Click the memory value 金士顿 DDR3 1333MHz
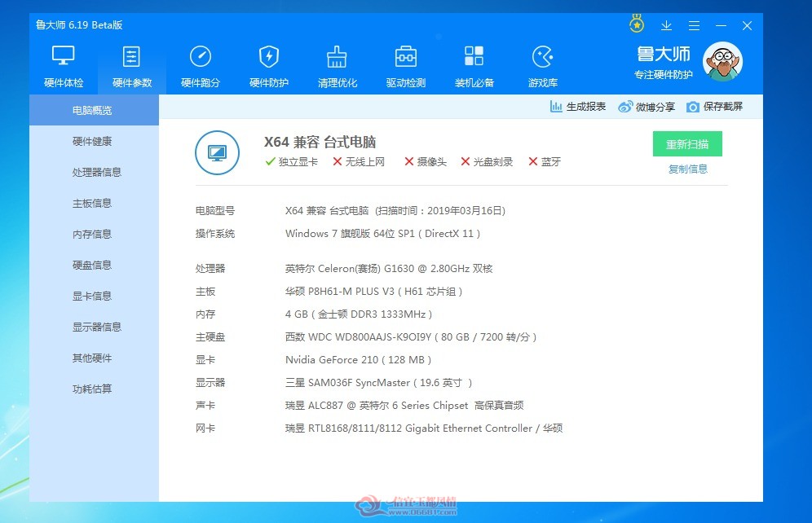Viewport: 812px width, 523px height. coord(359,314)
